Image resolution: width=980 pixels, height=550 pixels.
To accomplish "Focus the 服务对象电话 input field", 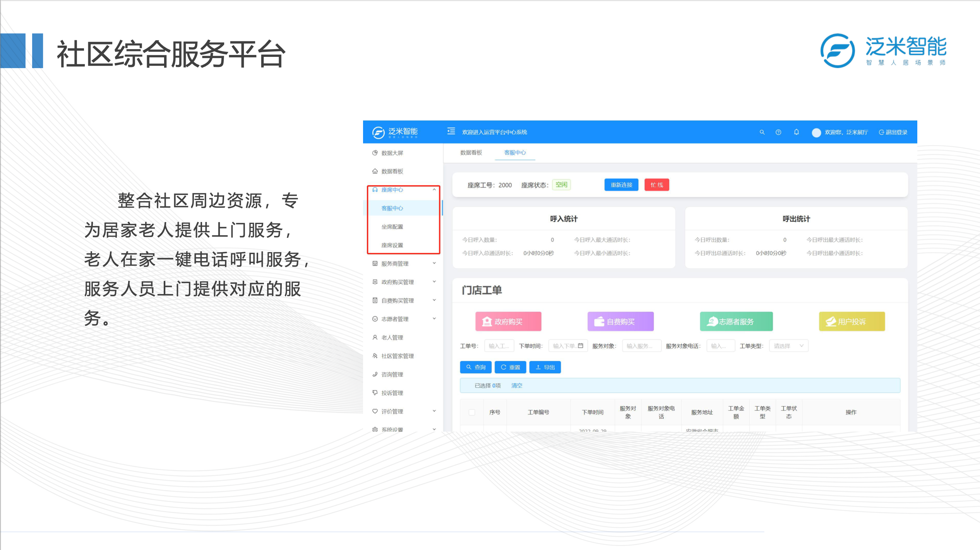I will click(x=721, y=346).
